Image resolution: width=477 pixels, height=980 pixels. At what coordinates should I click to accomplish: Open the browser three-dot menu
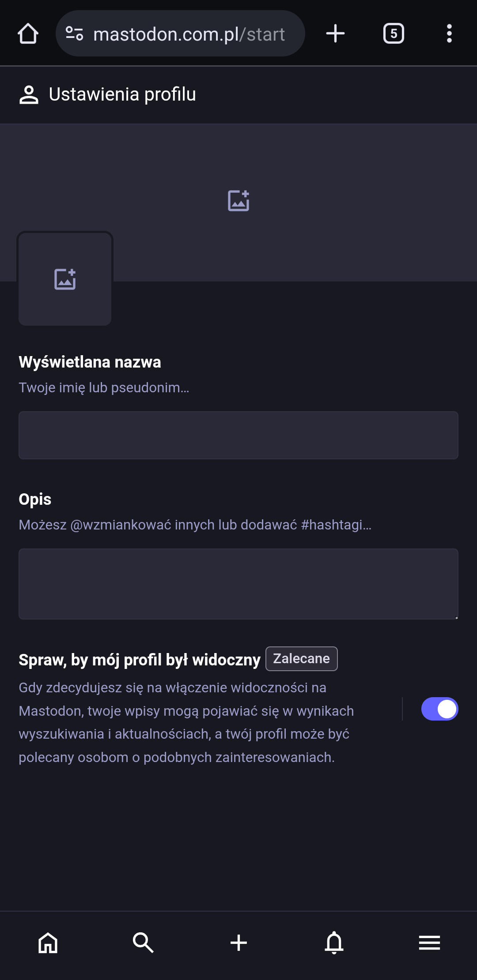tap(449, 34)
